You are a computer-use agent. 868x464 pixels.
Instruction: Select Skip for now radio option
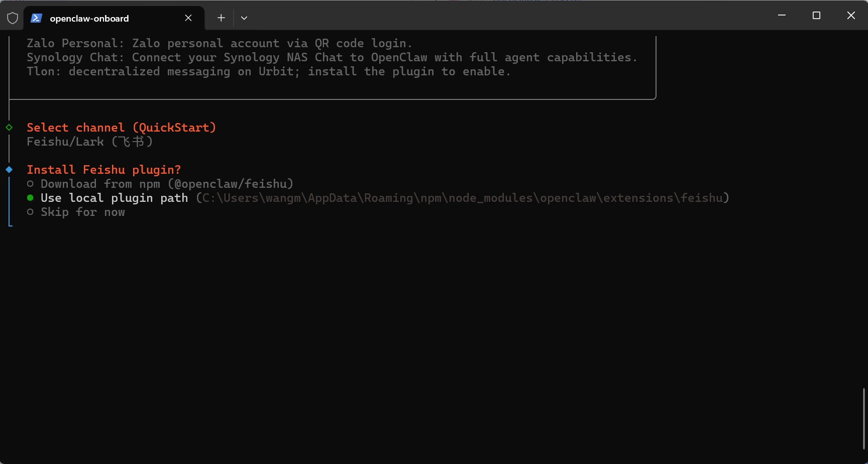(30, 212)
